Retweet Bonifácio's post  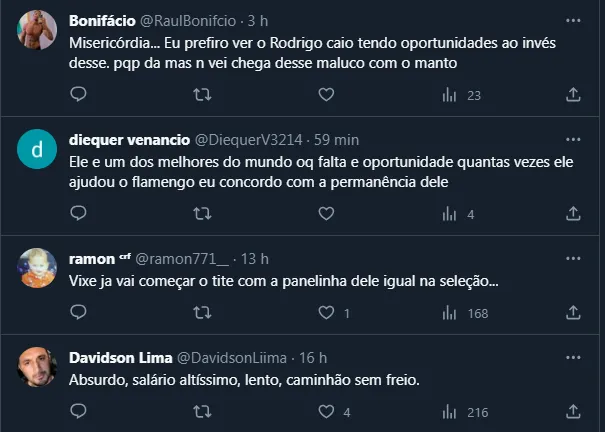(202, 95)
